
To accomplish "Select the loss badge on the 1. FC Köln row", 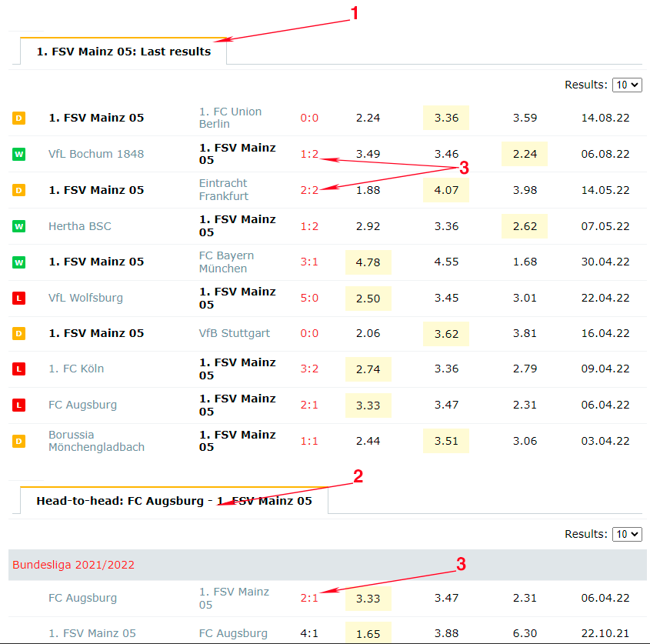I will click(18, 369).
